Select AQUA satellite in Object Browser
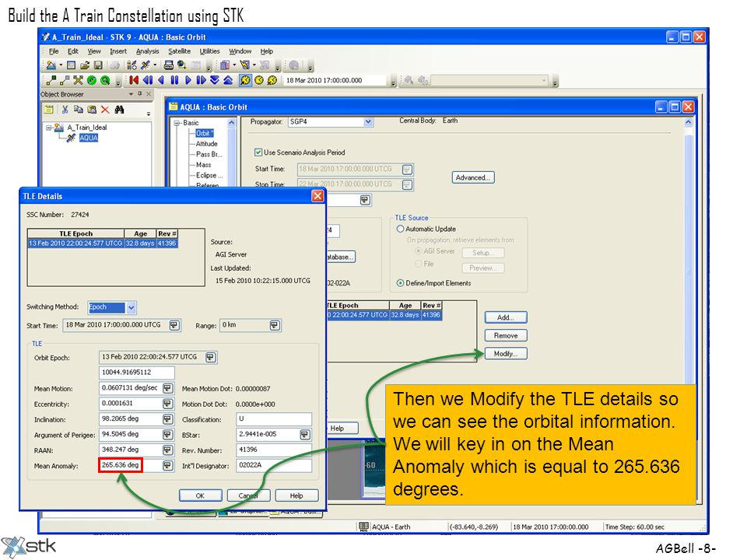Screen dimensions: 747x560 (89, 138)
